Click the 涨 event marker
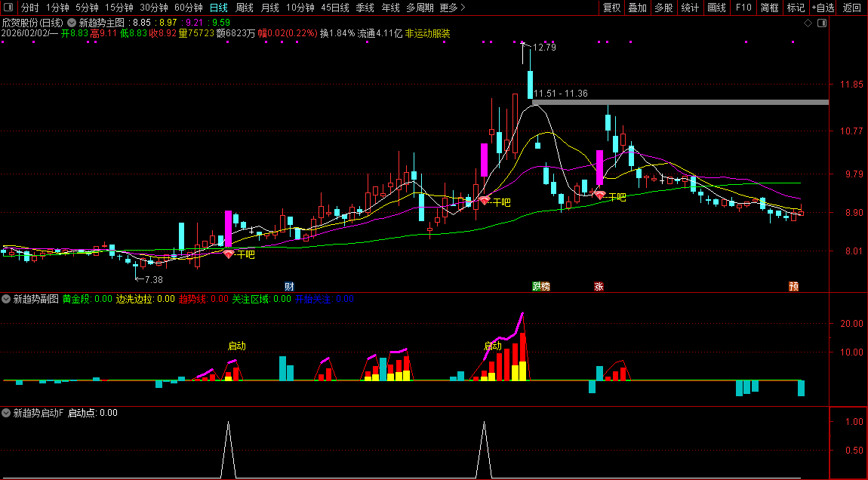This screenshot has width=868, height=480. [599, 286]
